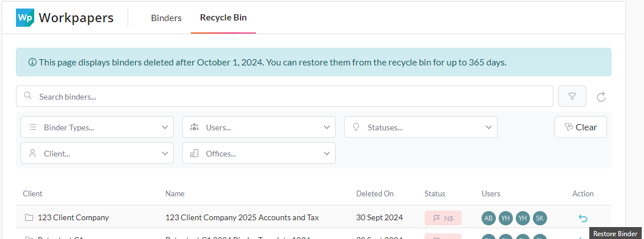This screenshot has width=644, height=239.
Task: Open the Binder Types dropdown
Action: (97, 127)
